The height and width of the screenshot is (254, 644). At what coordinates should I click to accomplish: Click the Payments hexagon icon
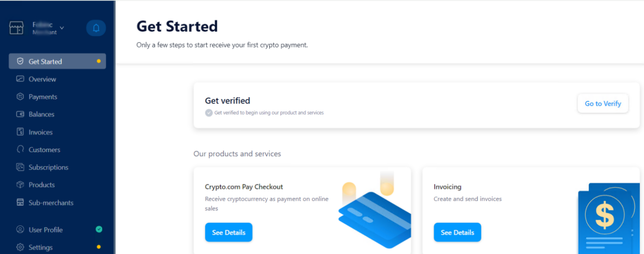click(x=20, y=97)
